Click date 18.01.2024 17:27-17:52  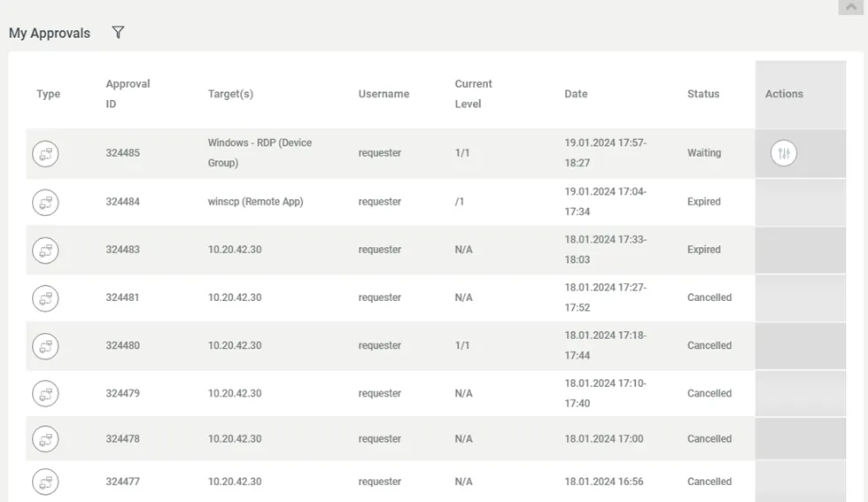606,297
